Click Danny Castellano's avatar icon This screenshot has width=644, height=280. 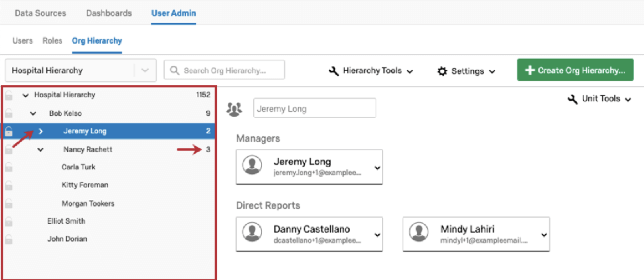pyautogui.click(x=252, y=232)
